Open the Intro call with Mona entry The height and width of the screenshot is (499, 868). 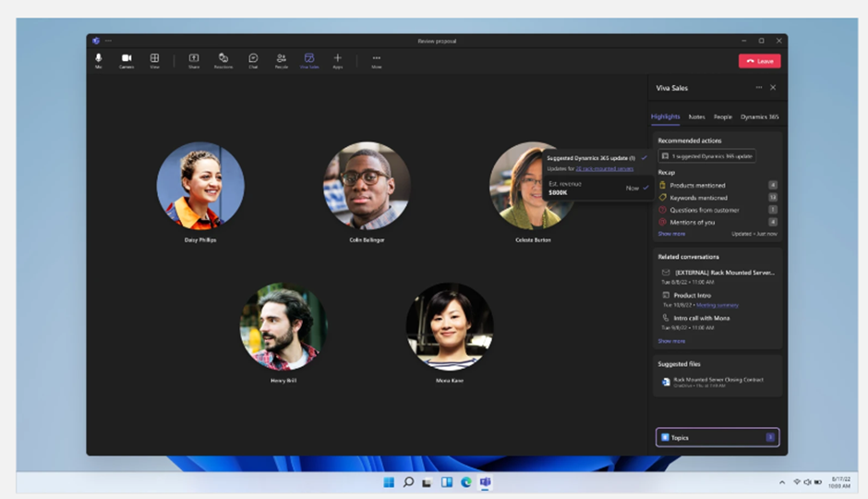(x=717, y=323)
